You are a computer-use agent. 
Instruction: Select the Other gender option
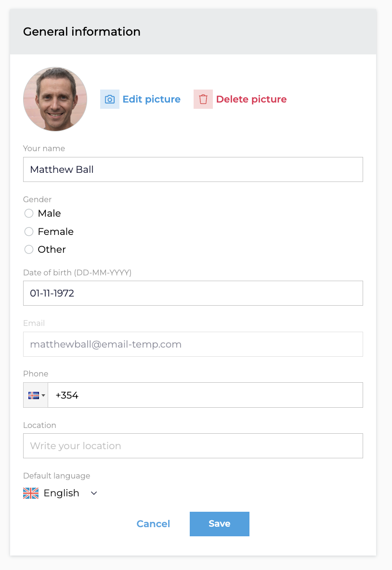(x=29, y=249)
